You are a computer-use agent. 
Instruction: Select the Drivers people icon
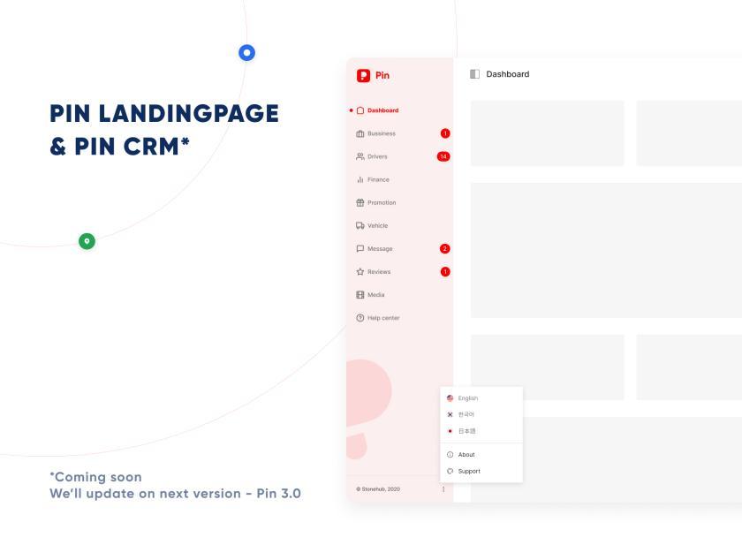click(x=360, y=156)
